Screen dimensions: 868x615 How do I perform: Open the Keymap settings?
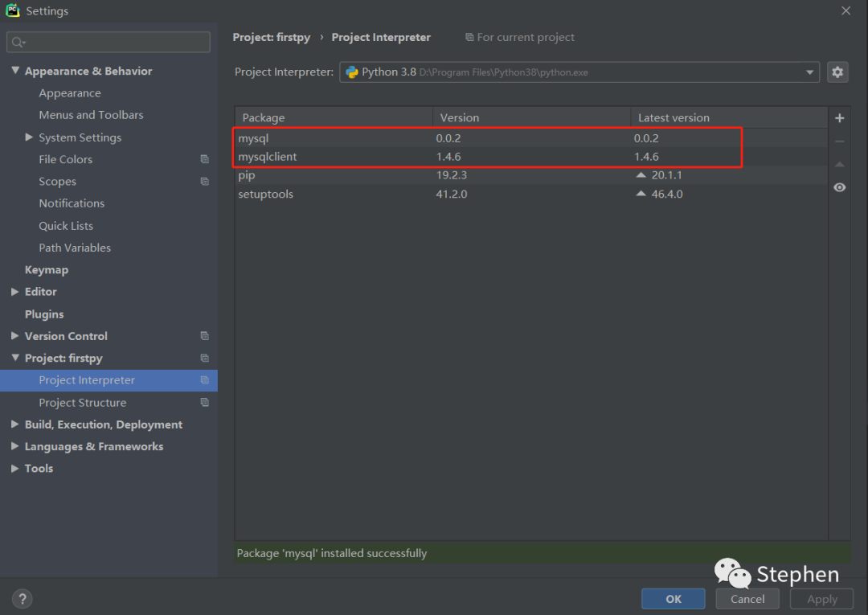click(x=47, y=269)
